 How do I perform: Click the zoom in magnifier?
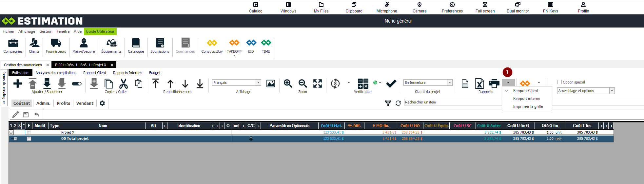[x=288, y=83]
